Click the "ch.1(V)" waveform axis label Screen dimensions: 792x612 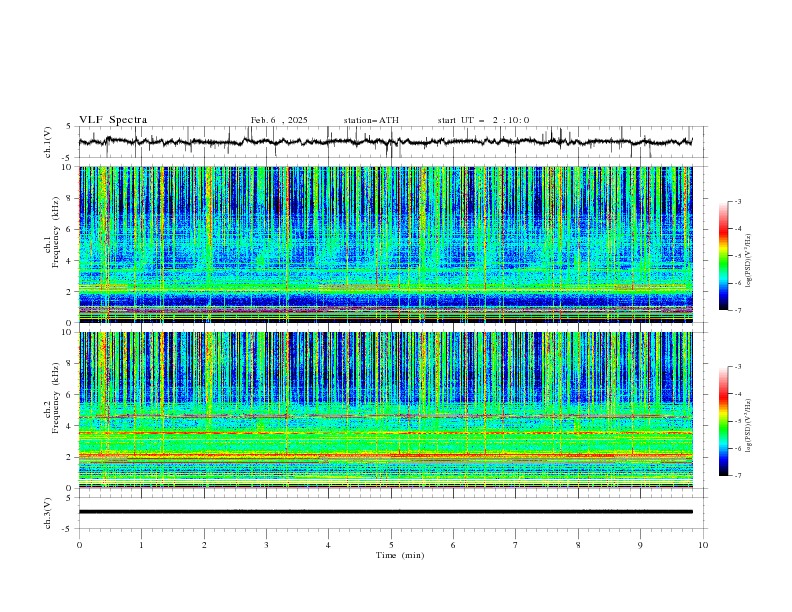48,142
